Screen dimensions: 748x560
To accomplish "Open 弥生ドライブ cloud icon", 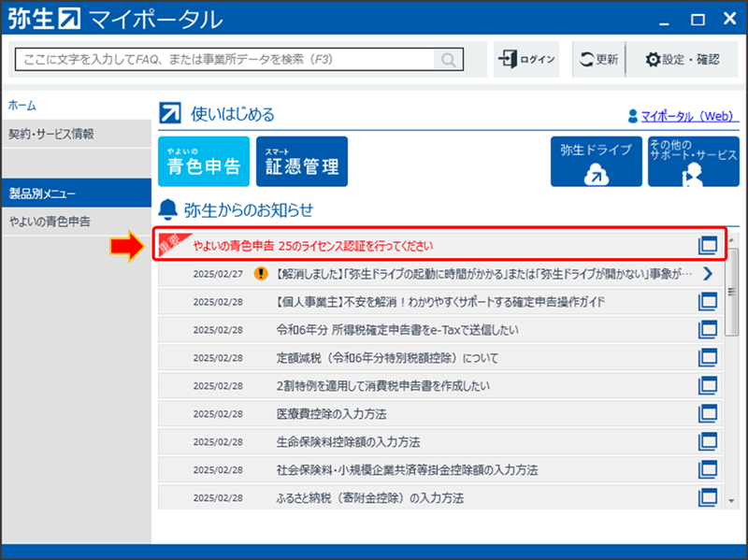I will tap(596, 161).
